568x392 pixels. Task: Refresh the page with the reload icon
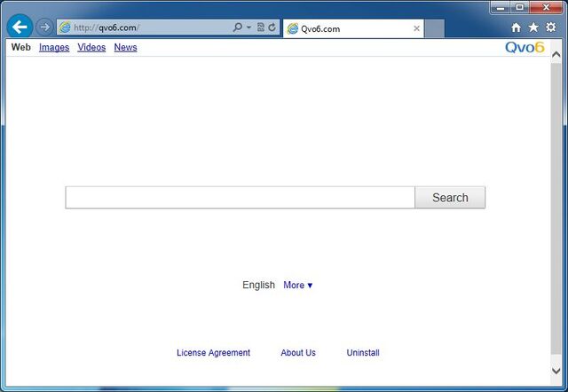pyautogui.click(x=272, y=27)
